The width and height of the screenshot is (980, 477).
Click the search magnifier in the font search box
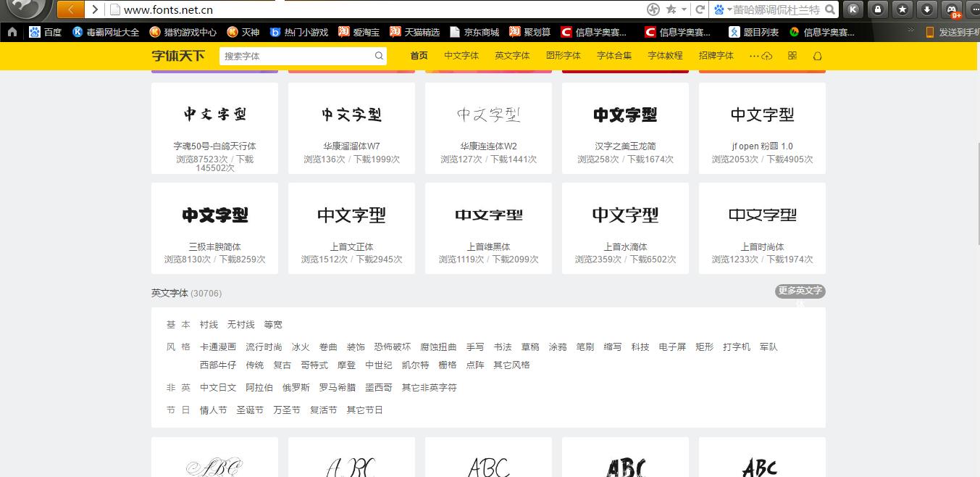tap(379, 56)
